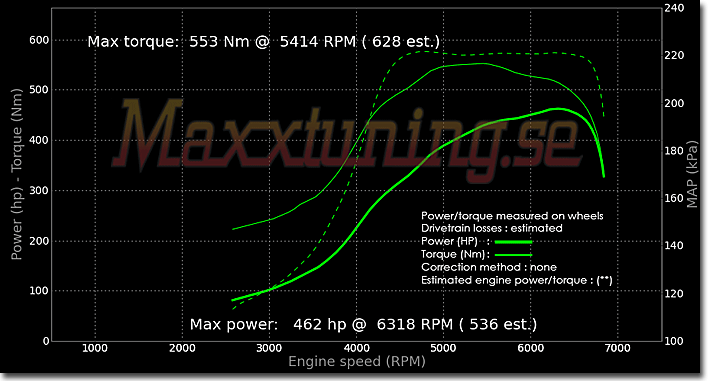Click the 140 tick on the MAP axis
Image resolution: width=708 pixels, height=381 pixels.
674,246
